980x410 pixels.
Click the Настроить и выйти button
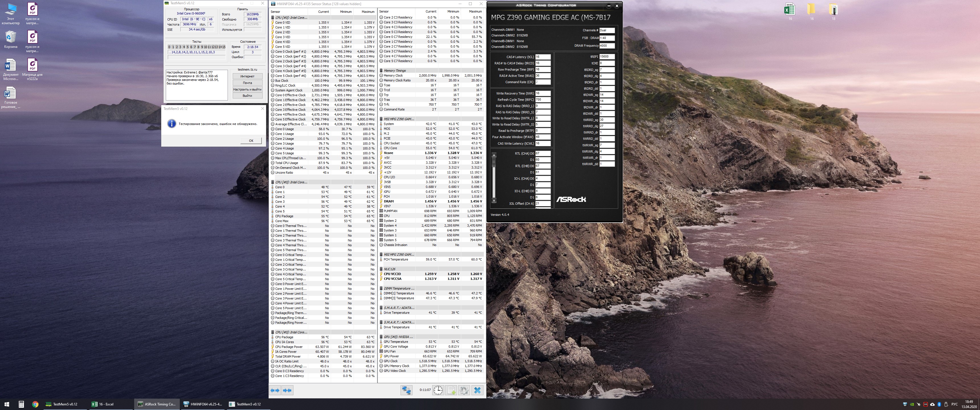tap(247, 89)
